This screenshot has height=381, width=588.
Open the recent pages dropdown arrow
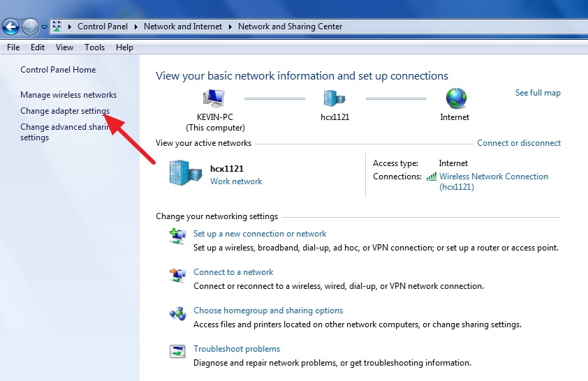44,27
